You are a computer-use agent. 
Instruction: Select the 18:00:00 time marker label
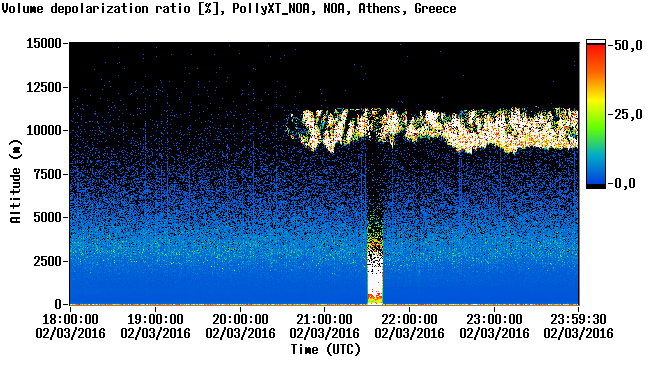[70, 319]
